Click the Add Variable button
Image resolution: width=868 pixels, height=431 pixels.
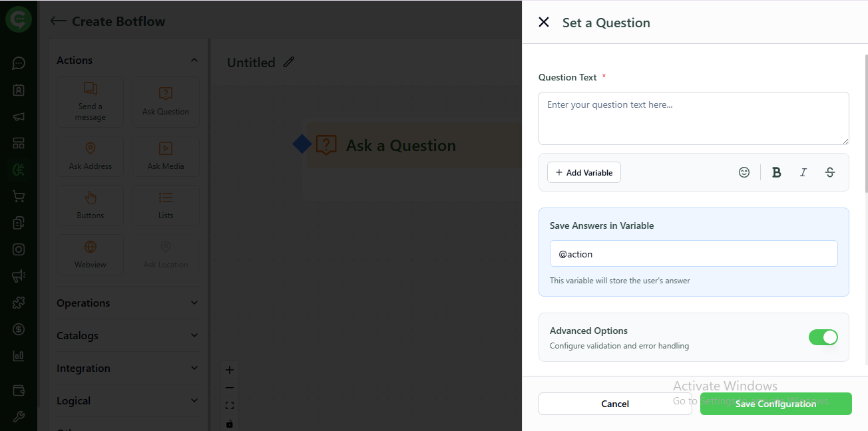pos(584,172)
